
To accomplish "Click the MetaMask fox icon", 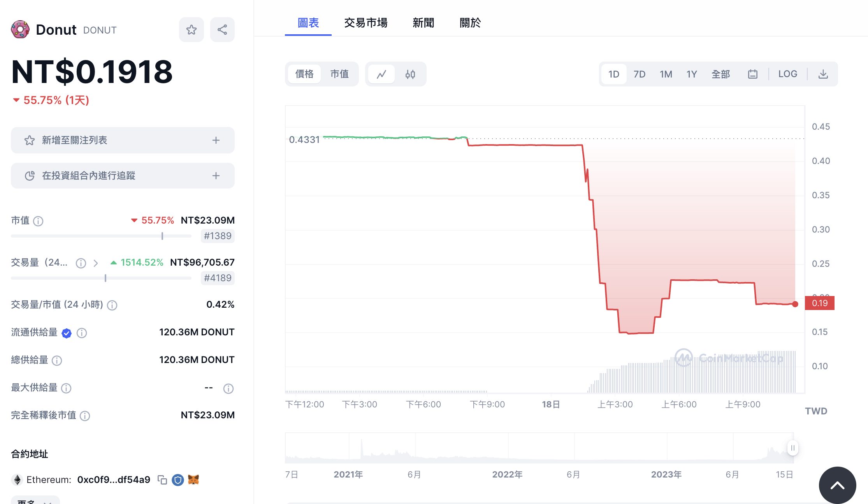I will click(193, 479).
